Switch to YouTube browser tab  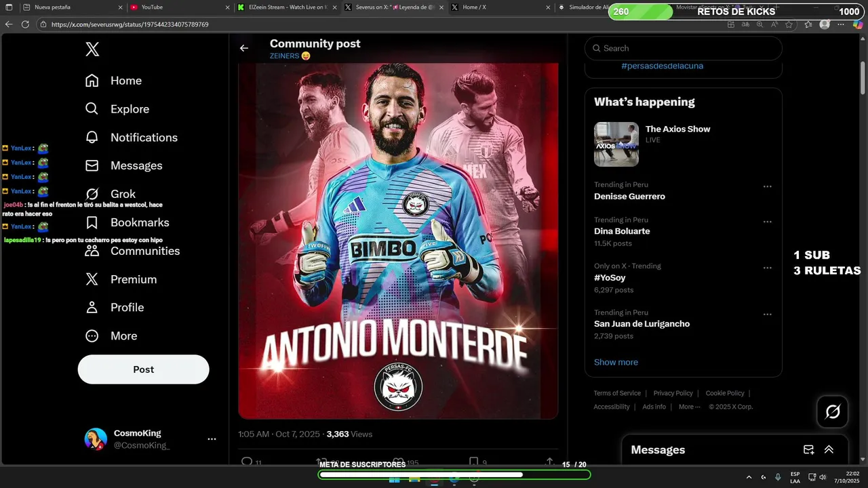(x=180, y=7)
